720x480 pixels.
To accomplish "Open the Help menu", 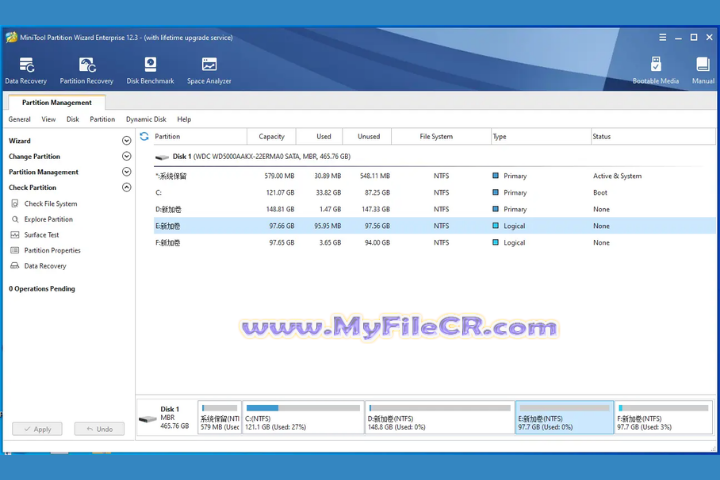I will click(184, 119).
